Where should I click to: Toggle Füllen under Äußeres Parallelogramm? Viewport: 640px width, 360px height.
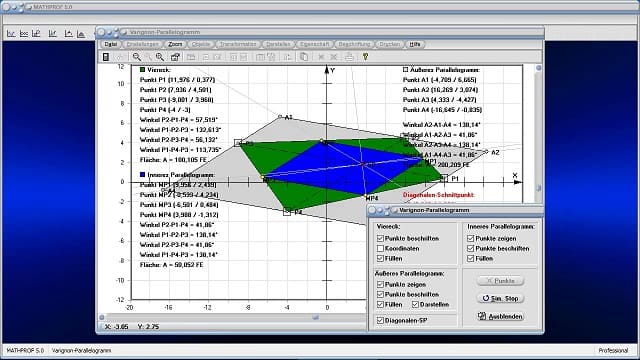point(380,304)
